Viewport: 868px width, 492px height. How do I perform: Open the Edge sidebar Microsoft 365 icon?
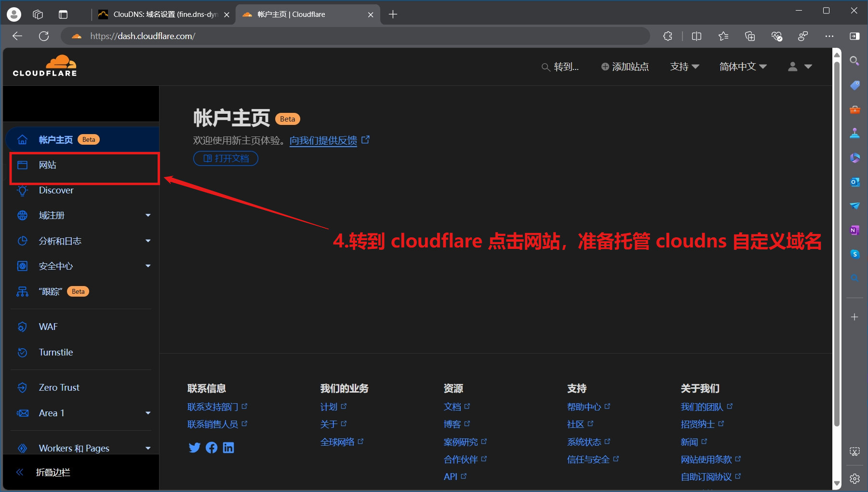[855, 158]
